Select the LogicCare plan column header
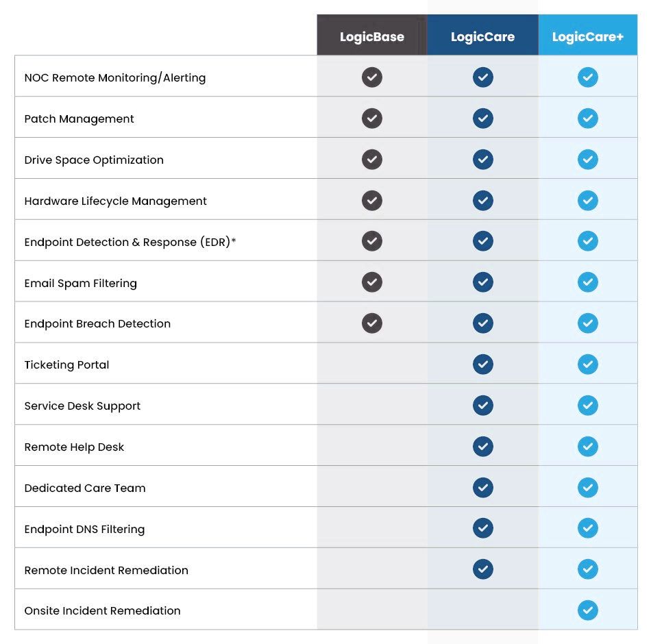Image resolution: width=651 pixels, height=644 pixels. [x=482, y=37]
